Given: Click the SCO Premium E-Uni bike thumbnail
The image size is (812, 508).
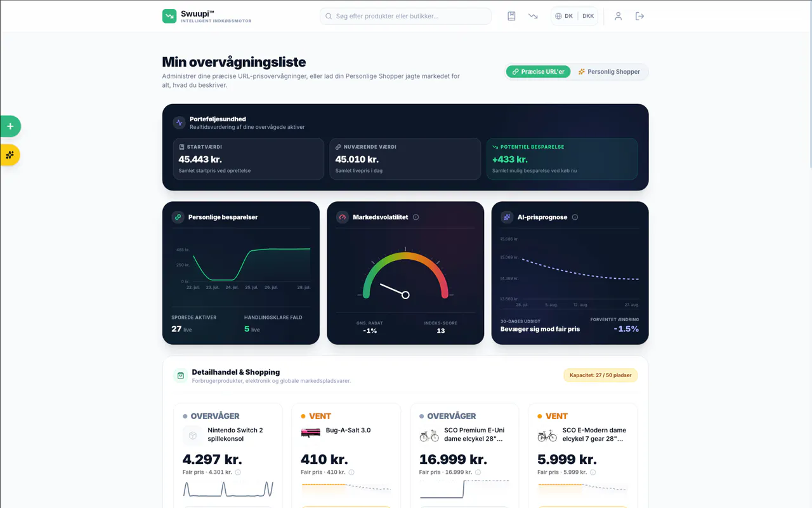Looking at the screenshot, I should pyautogui.click(x=429, y=435).
